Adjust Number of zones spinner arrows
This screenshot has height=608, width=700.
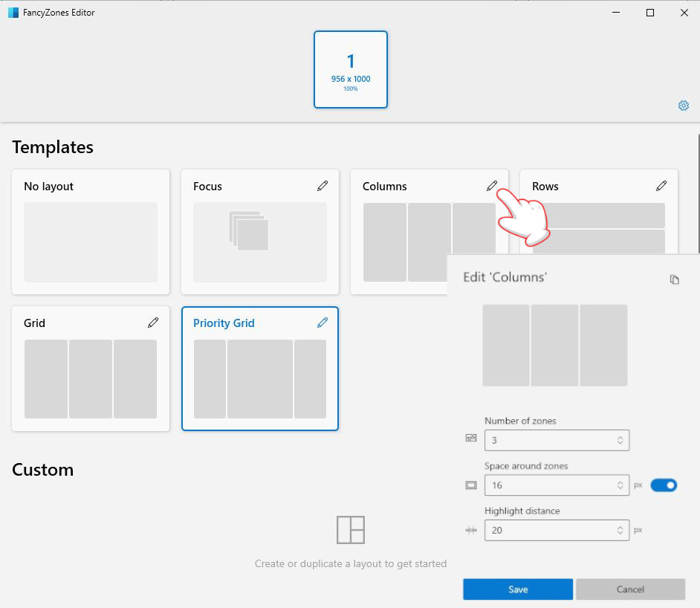(x=620, y=440)
